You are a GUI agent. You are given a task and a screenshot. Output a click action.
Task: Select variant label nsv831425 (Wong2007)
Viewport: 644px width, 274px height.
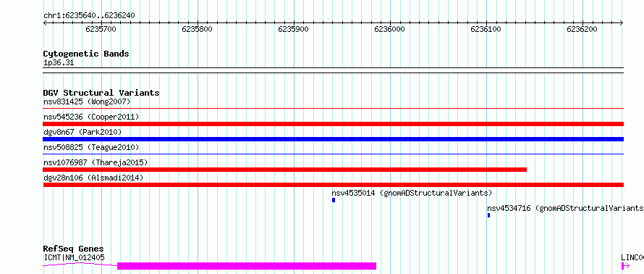tap(87, 101)
